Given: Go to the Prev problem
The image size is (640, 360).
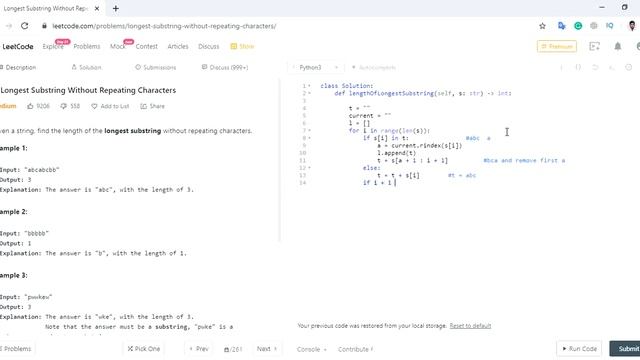Looking at the screenshot, I should (199, 349).
